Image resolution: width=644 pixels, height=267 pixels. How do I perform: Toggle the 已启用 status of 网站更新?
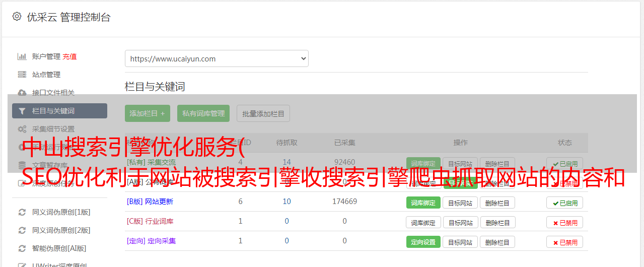[x=565, y=203]
